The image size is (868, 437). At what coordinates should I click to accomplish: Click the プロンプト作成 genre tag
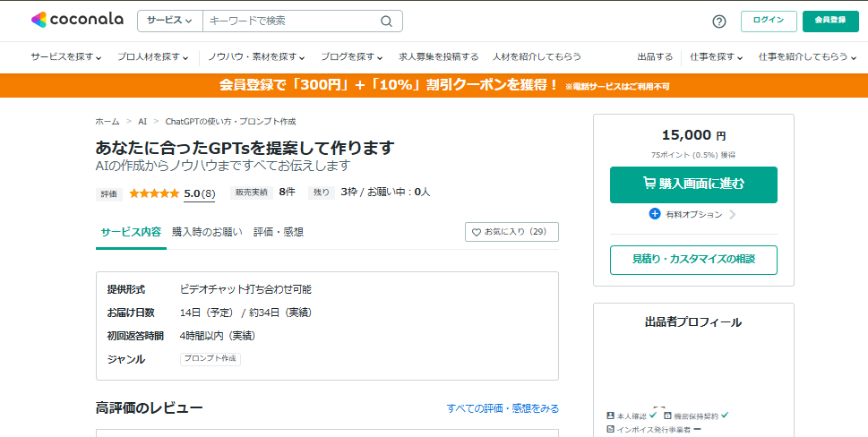pos(211,359)
